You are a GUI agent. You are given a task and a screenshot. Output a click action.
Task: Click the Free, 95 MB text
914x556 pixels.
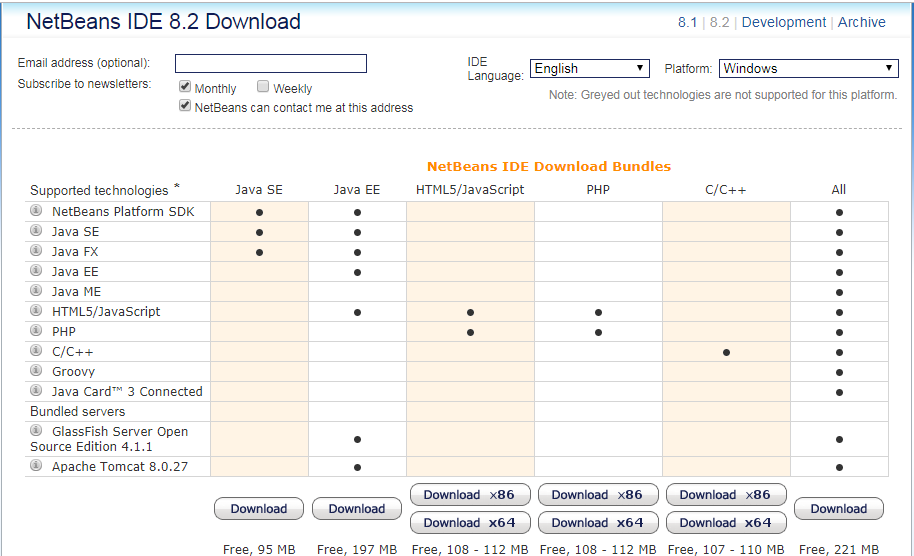(x=259, y=549)
